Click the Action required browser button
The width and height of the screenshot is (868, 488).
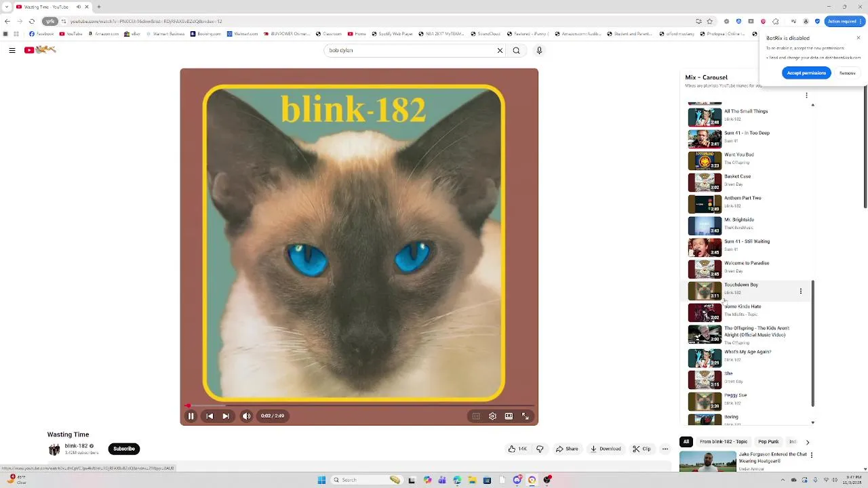click(x=845, y=21)
